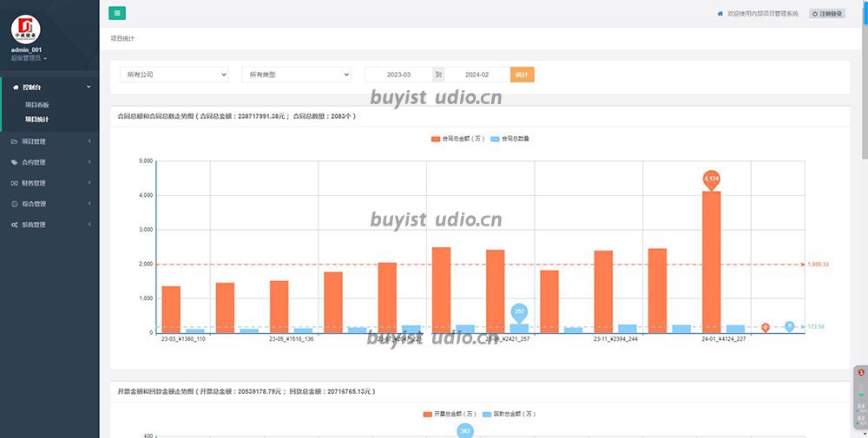Toggle the 开票总金额 series in lower chart legend
Screen dimensions: 868x438
click(x=447, y=415)
